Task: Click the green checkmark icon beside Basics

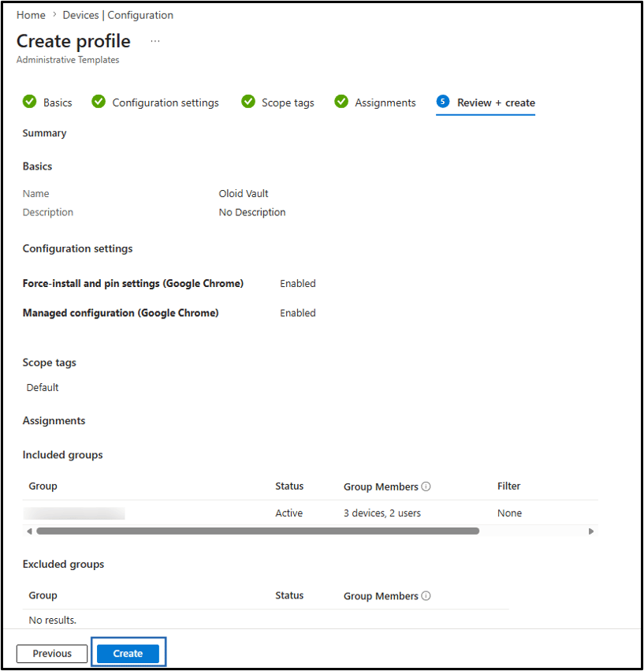Action: point(29,102)
